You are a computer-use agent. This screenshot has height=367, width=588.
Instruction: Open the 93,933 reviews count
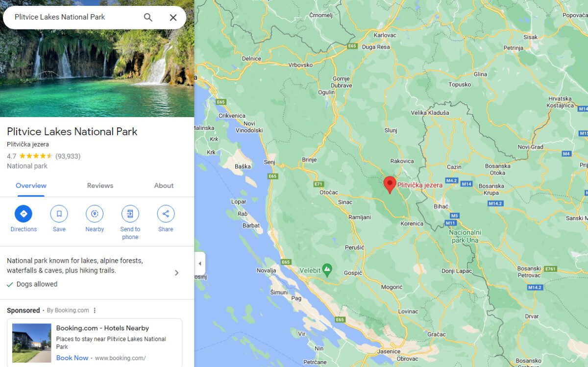[68, 156]
